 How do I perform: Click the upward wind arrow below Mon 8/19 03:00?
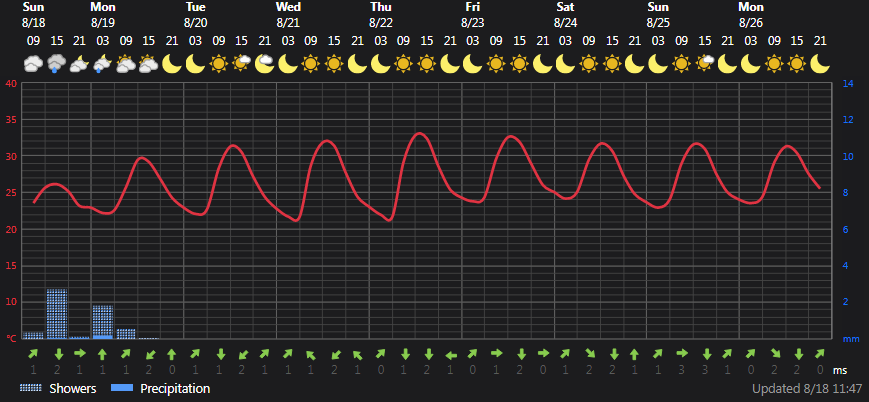(x=103, y=353)
